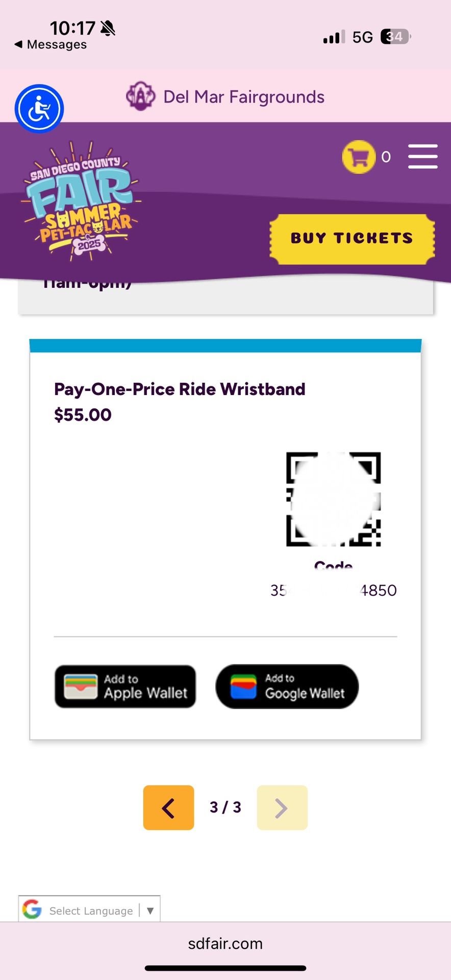Return to Messages via back arrow

51,44
